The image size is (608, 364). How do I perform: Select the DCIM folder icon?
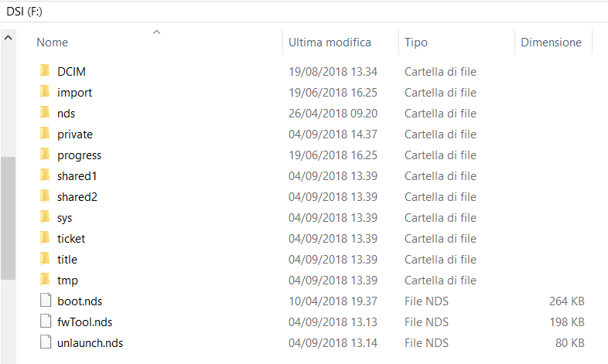tap(45, 71)
